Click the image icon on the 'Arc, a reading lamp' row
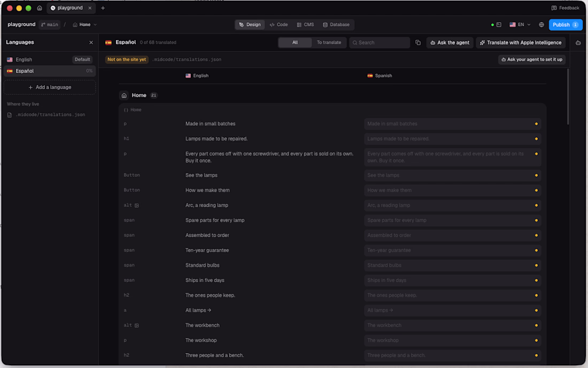Image resolution: width=588 pixels, height=368 pixels. pos(137,205)
